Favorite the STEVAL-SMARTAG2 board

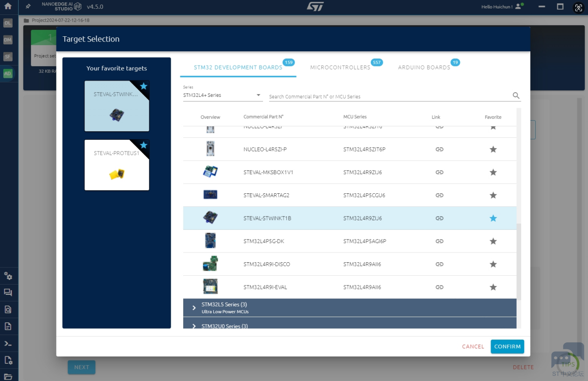(x=493, y=195)
